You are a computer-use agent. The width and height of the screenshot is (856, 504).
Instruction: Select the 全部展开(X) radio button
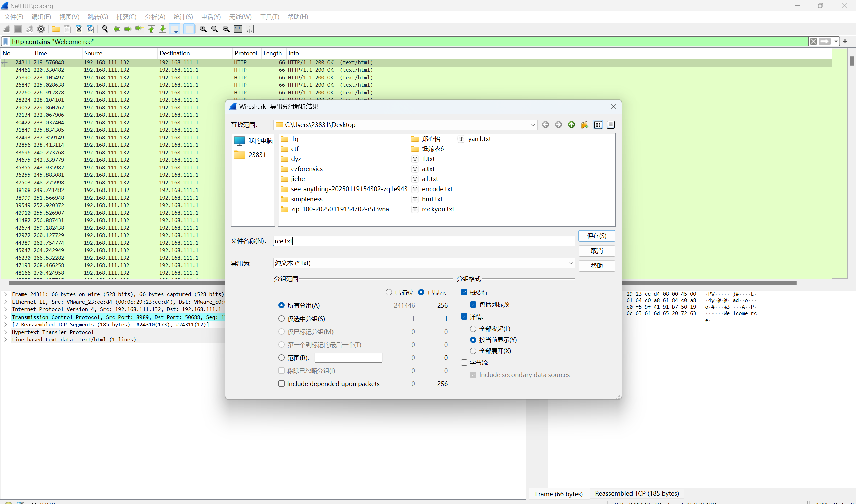(x=473, y=351)
